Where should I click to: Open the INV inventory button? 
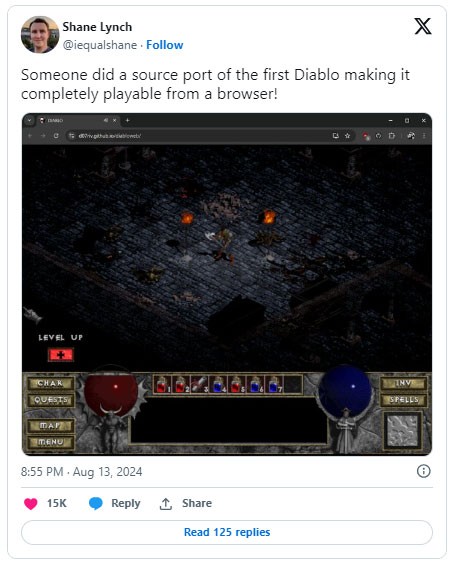point(403,383)
